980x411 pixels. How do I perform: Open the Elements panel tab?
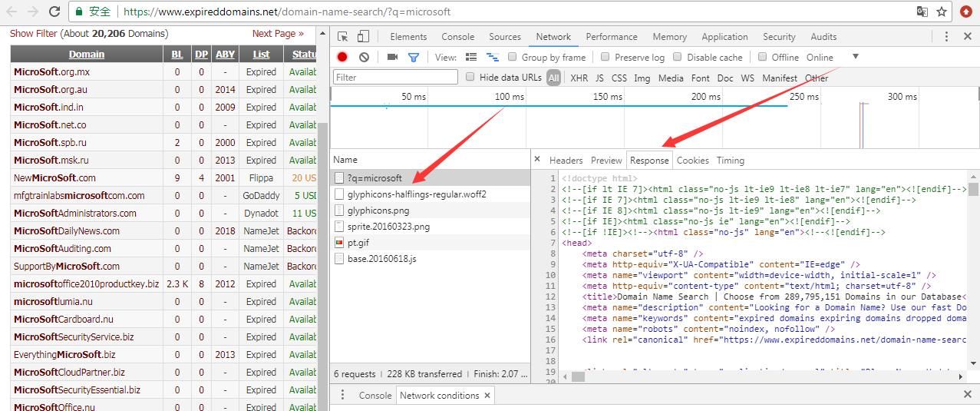408,36
